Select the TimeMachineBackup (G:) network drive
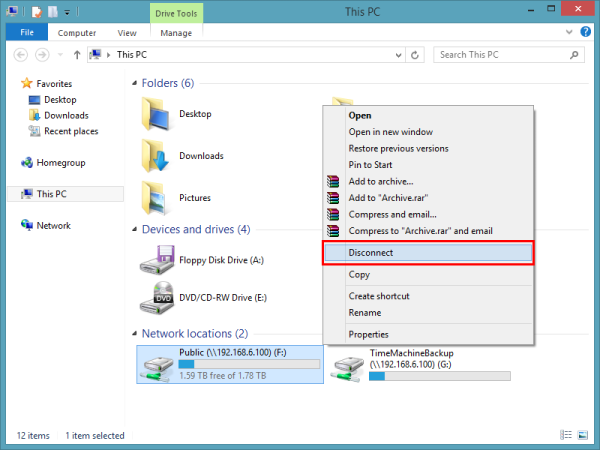The image size is (600, 450). click(x=421, y=364)
